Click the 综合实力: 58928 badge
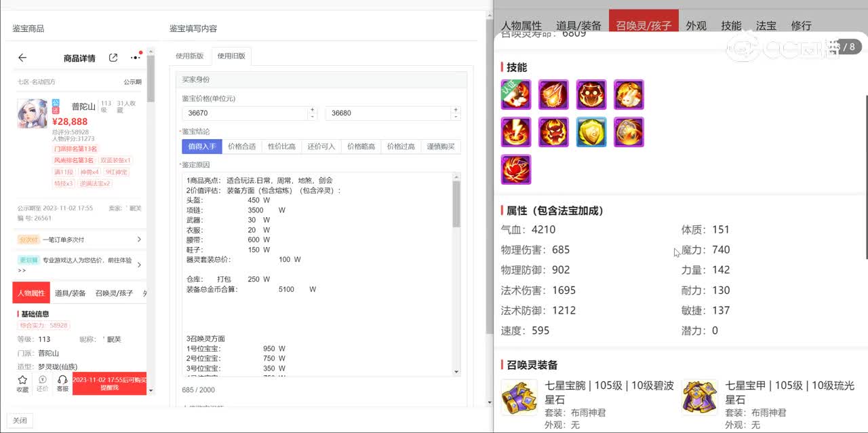This screenshot has height=433, width=868. 43,326
